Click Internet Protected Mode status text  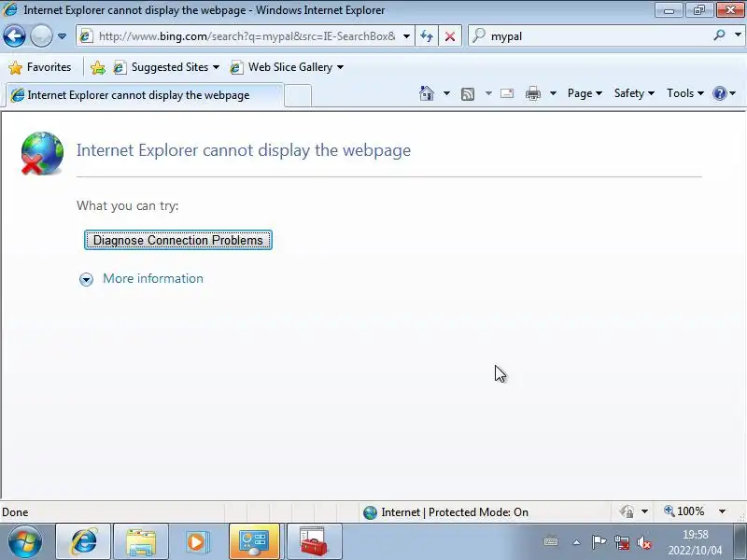[x=455, y=512]
